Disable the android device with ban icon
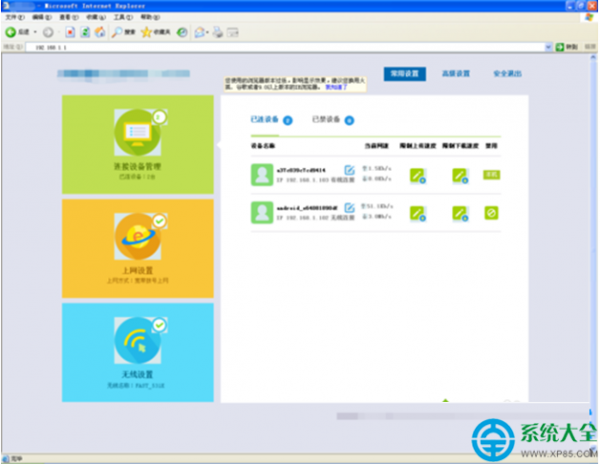Screen dimensions: 600x464 [x=491, y=213]
